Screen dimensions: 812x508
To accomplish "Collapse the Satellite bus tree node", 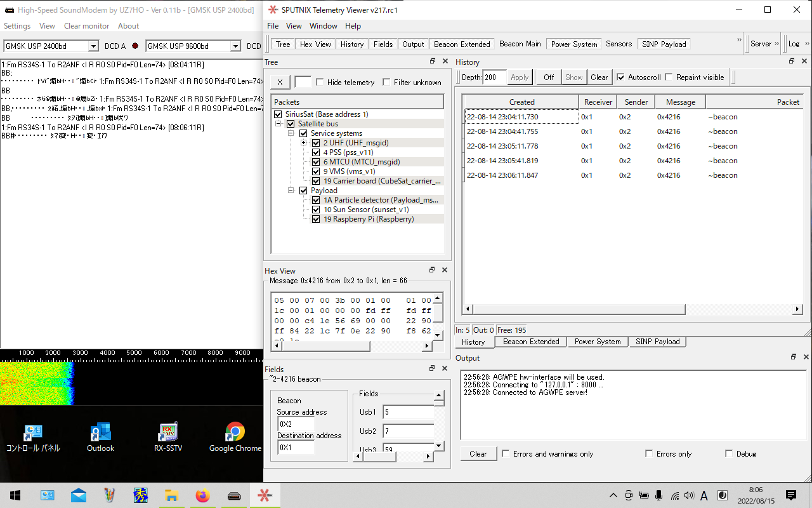I will click(x=278, y=124).
